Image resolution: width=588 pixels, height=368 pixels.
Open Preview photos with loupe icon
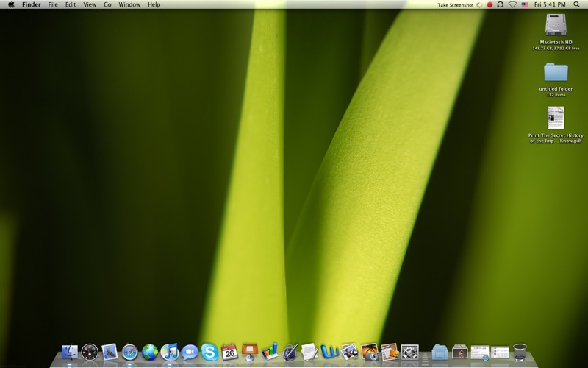point(350,353)
